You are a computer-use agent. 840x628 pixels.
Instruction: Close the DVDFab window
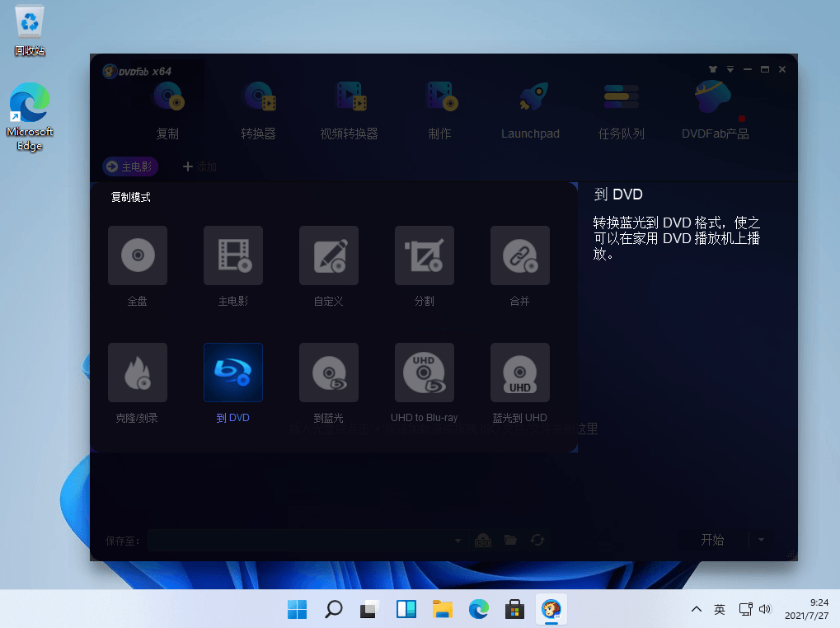coord(782,69)
